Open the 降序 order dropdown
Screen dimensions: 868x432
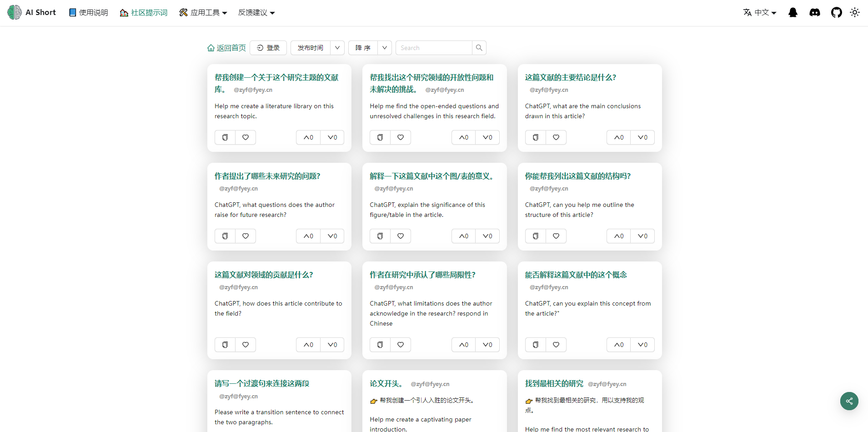coord(384,48)
